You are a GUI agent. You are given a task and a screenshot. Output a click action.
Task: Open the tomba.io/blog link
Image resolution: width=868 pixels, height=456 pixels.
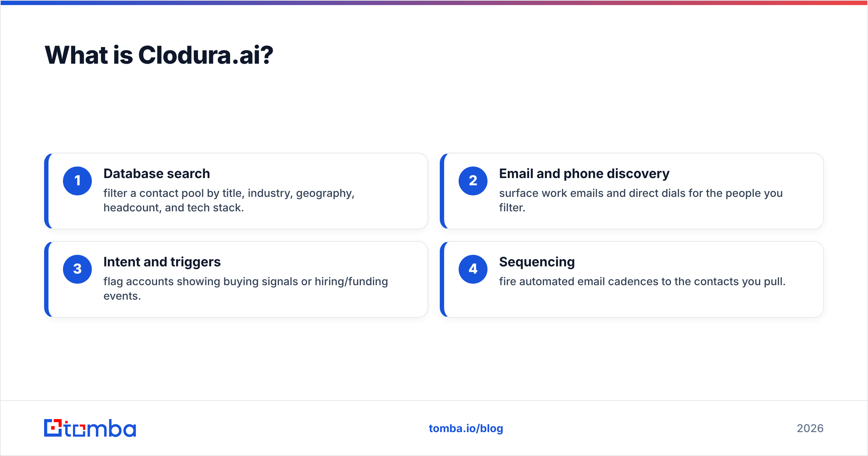click(x=466, y=428)
